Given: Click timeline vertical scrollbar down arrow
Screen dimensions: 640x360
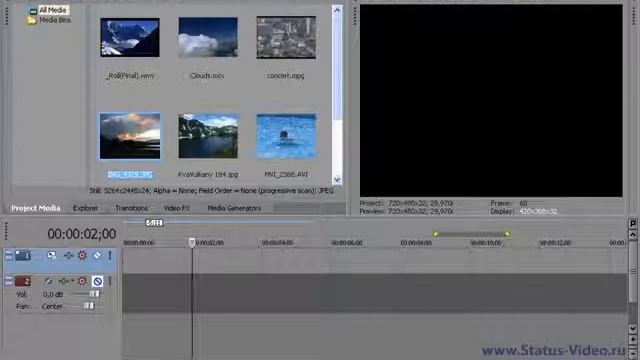Looking at the screenshot, I should click(633, 329).
